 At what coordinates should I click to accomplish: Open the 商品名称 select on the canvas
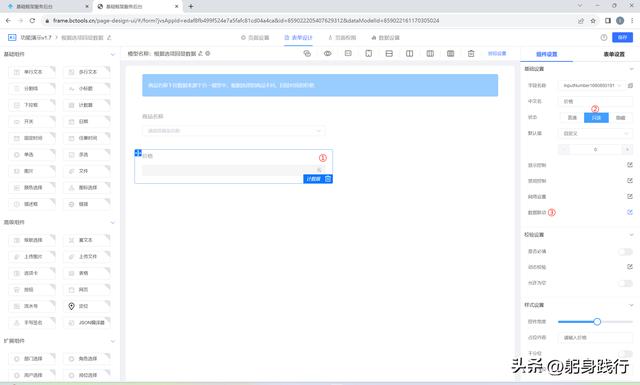(233, 131)
